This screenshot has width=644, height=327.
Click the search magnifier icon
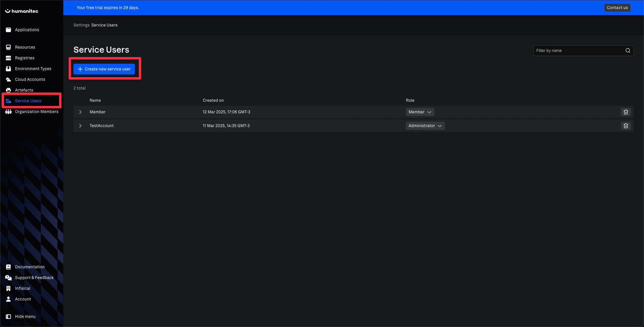[x=628, y=51]
